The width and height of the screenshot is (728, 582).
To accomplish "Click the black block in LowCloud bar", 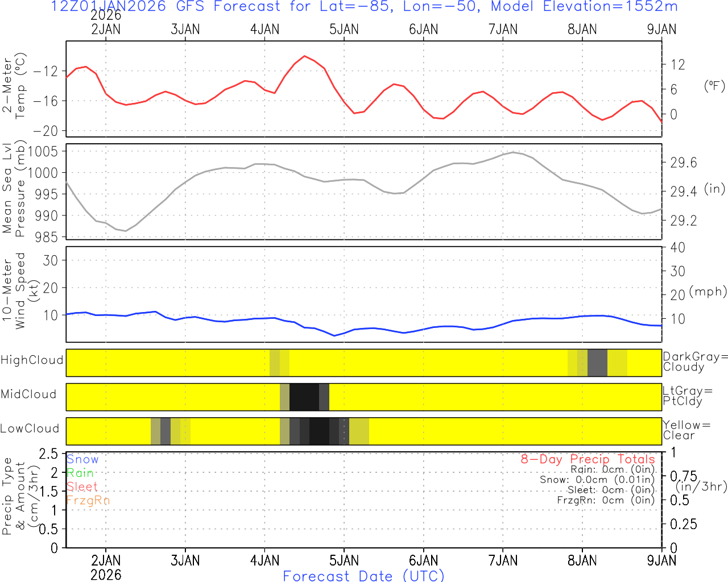I will tap(319, 431).
